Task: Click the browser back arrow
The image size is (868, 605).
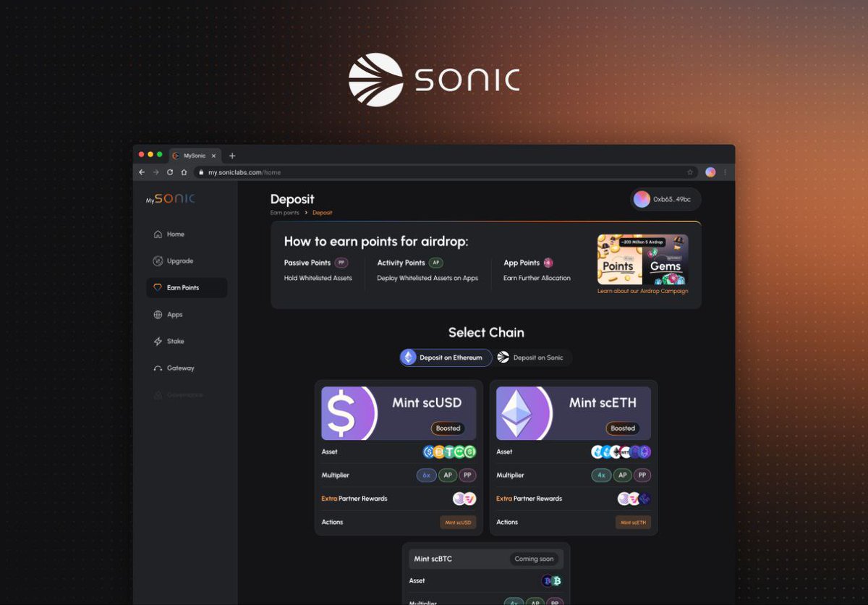Action: click(x=142, y=172)
